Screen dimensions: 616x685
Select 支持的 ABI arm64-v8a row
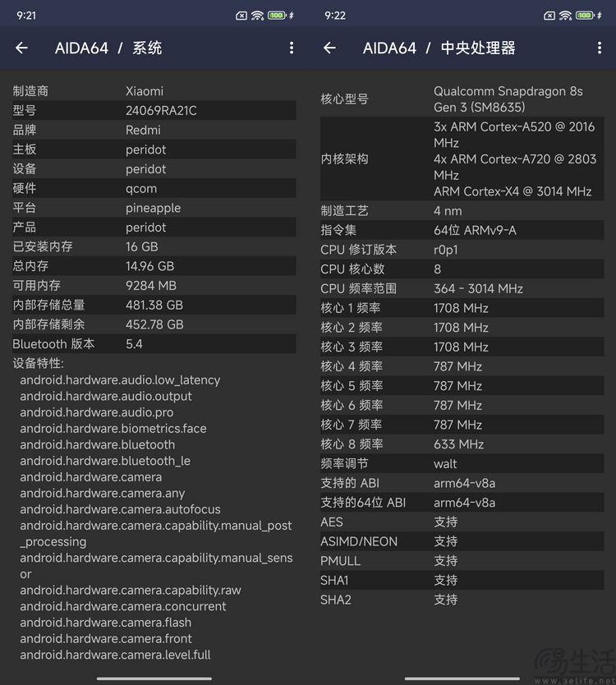click(462, 483)
